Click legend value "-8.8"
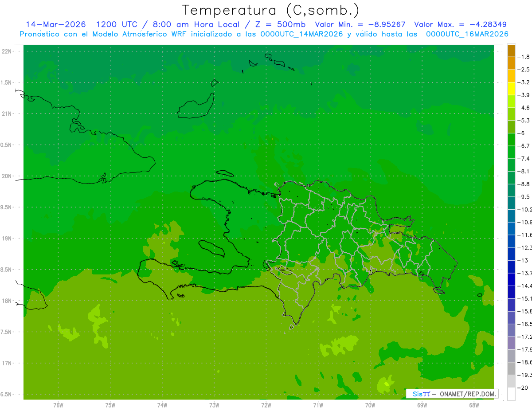 click(x=524, y=184)
